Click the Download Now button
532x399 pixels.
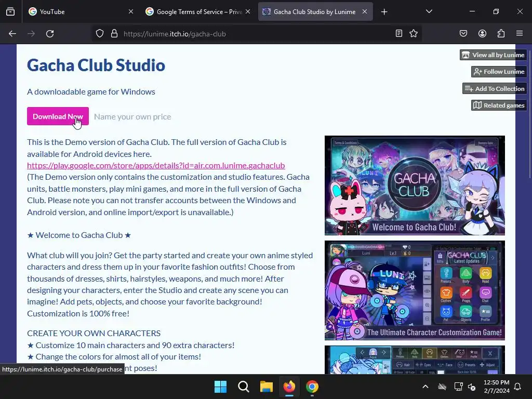coord(58,116)
